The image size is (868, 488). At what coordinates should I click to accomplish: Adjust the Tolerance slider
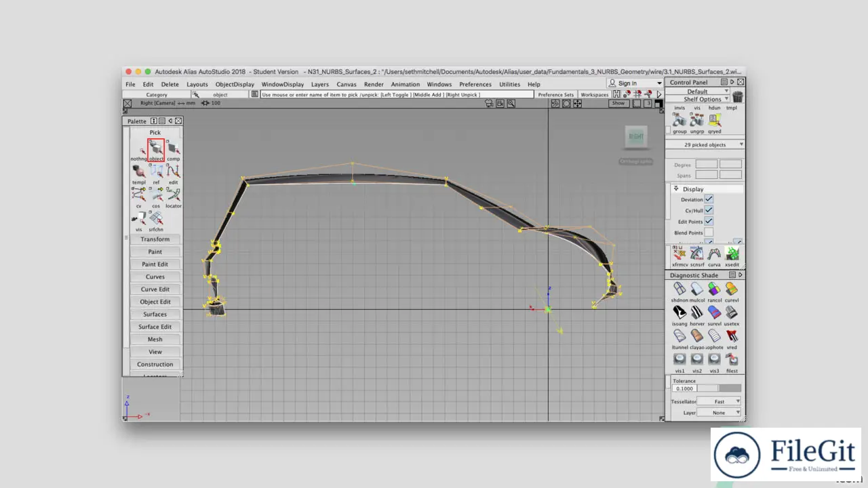click(719, 388)
